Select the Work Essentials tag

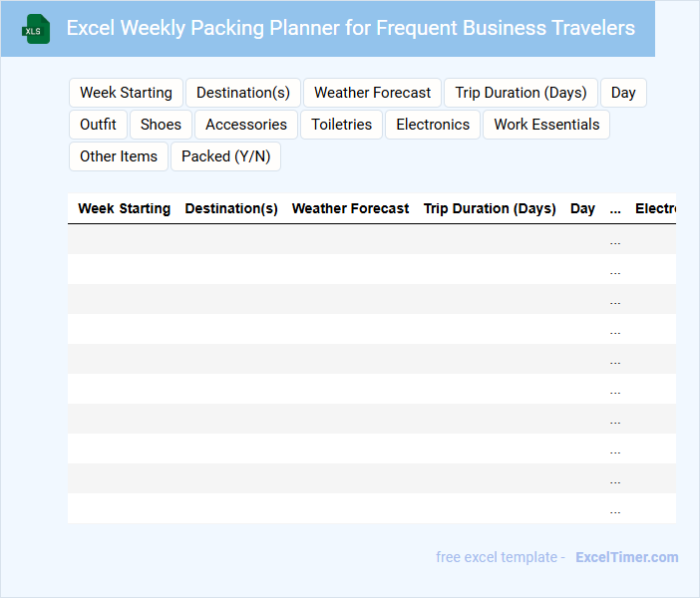tap(546, 125)
